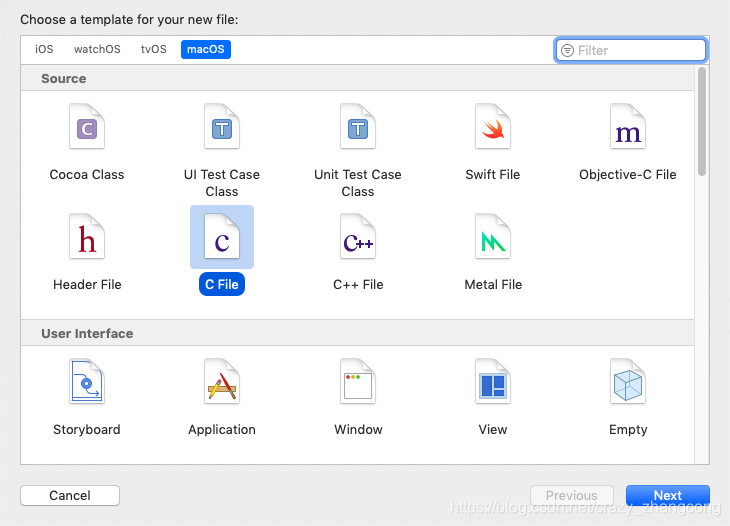The height and width of the screenshot is (526, 730).
Task: Pick the Unit Test Case Class icon
Action: 358,126
